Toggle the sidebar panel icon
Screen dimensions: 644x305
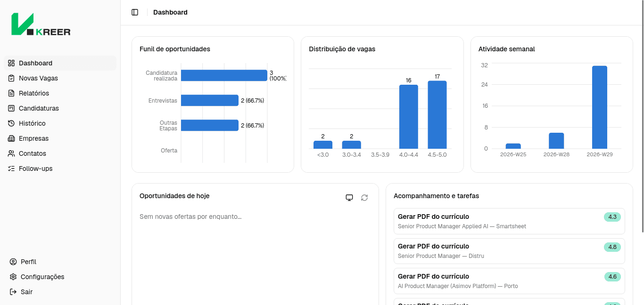(135, 12)
